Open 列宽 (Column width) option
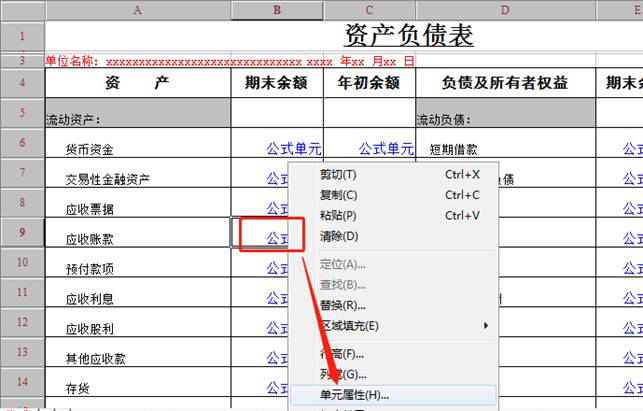Screen dimensions: 643x411 [342, 374]
